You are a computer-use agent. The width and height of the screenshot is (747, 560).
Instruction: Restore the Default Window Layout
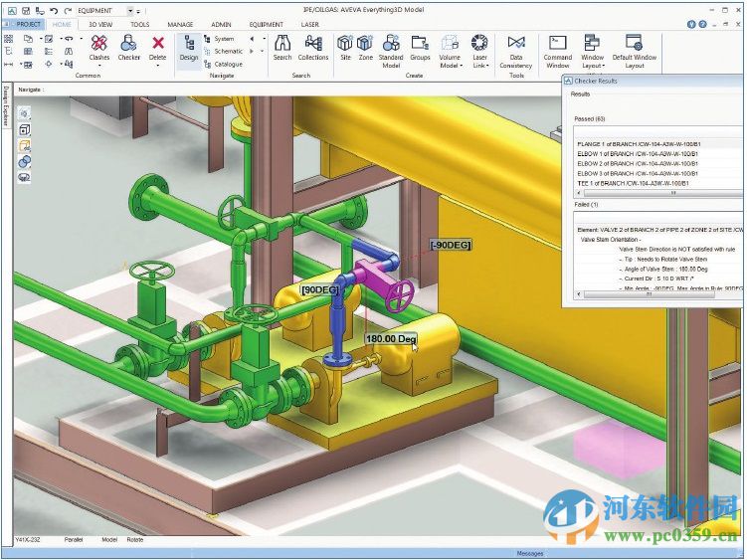click(634, 52)
